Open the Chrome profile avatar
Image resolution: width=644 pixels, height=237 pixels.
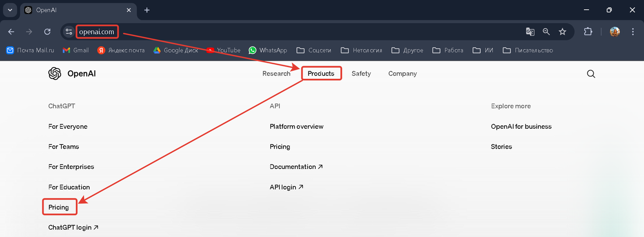pos(615,32)
